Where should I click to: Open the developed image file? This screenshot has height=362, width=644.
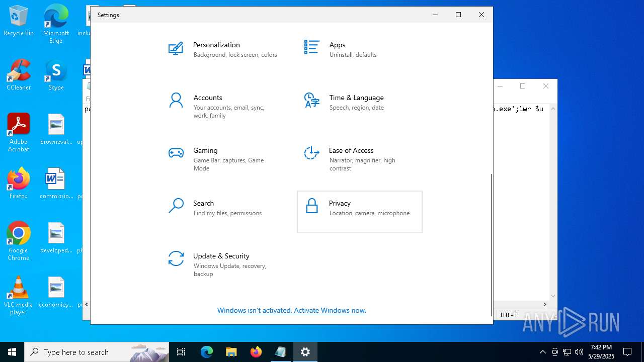(x=56, y=238)
